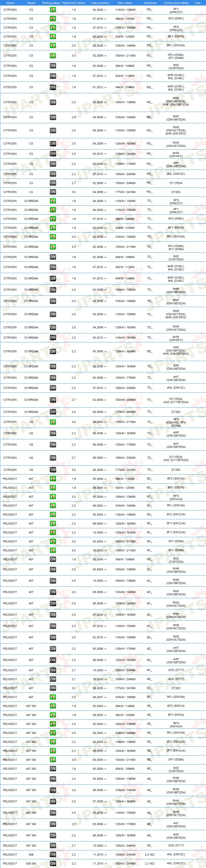This screenshot has height=868, width=206.
Task: Click petrol icon in 407 6D_ RFN row
Action: pyautogui.click(x=53, y=497)
